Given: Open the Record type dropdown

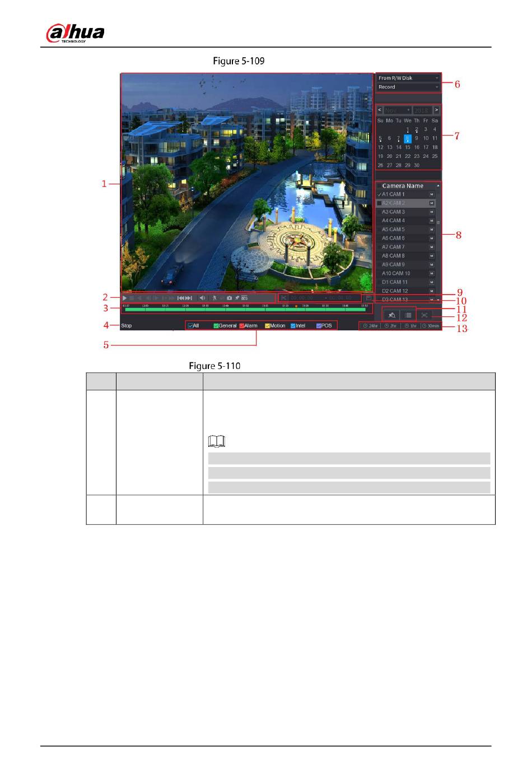Looking at the screenshot, I should (408, 87).
